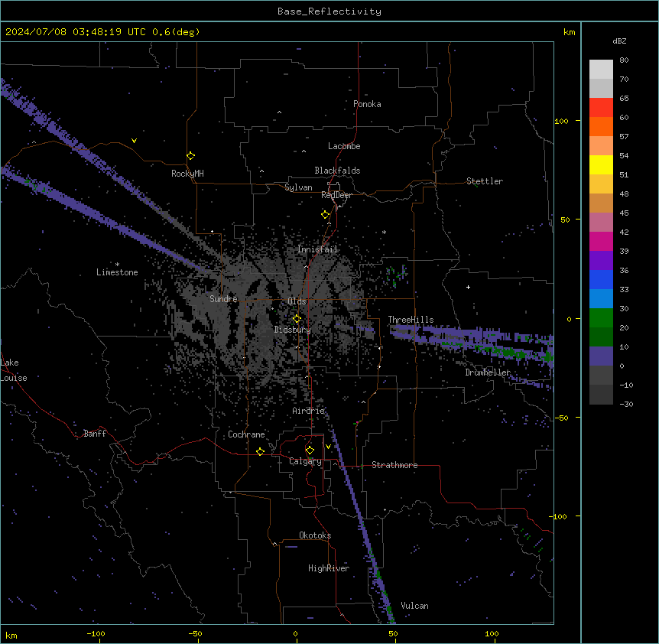Select the yellow 54 dBZ legend swatch

pyautogui.click(x=601, y=164)
